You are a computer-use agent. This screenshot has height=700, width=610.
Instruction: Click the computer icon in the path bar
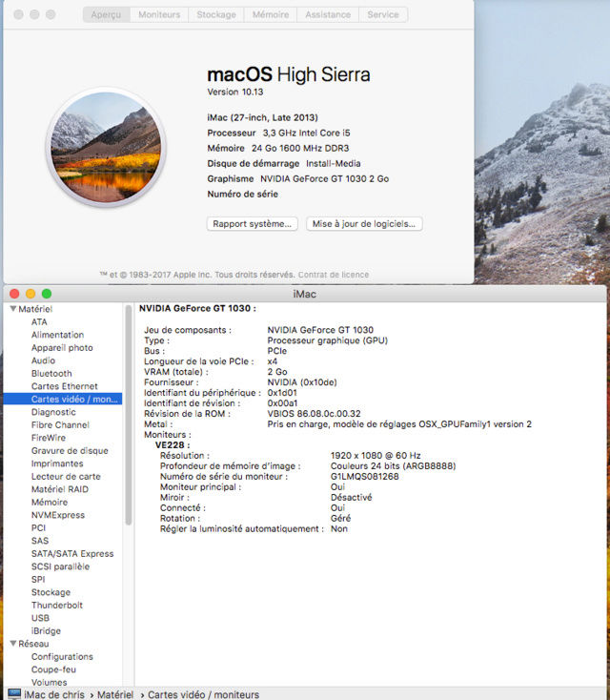click(x=14, y=694)
